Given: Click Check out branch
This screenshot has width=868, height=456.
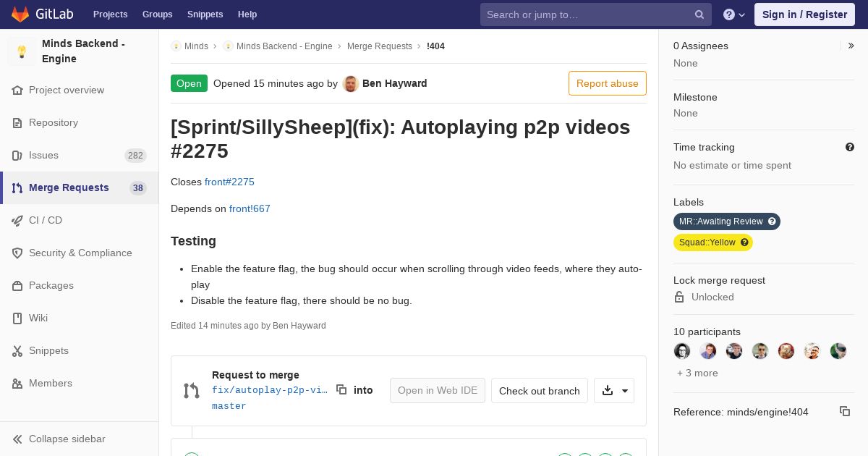Looking at the screenshot, I should tap(540, 391).
